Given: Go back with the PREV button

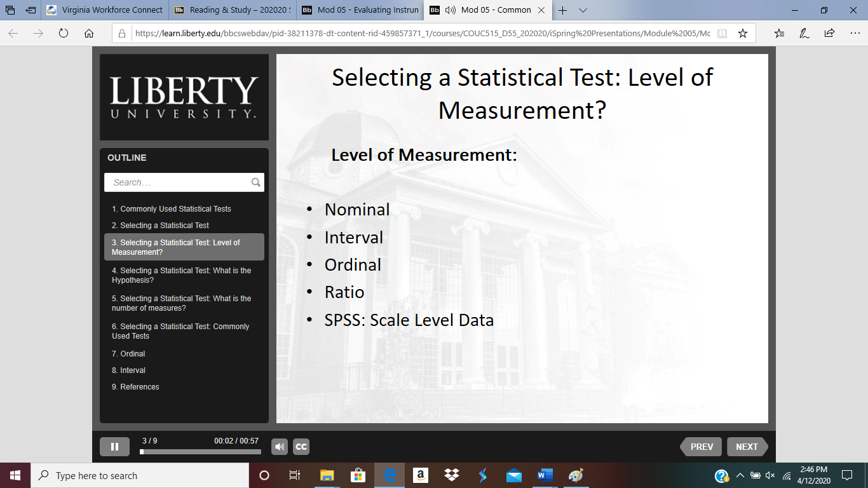Looking at the screenshot, I should [x=702, y=447].
